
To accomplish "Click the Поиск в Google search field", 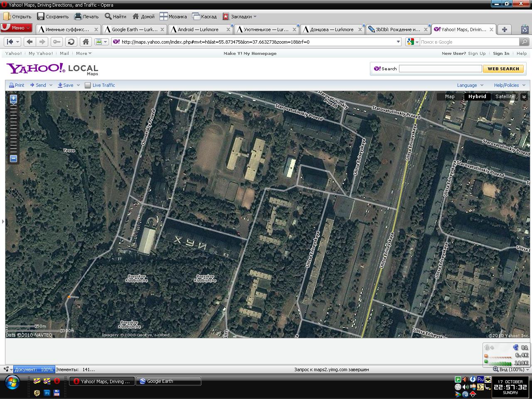I will tap(469, 42).
